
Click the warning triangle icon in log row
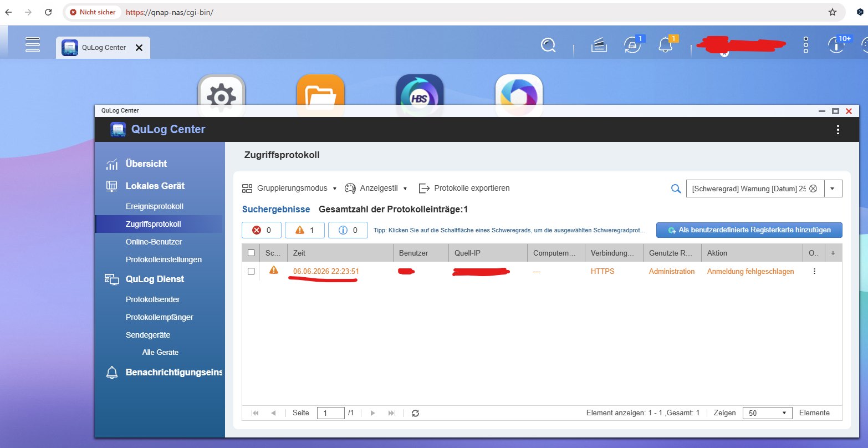coord(273,271)
